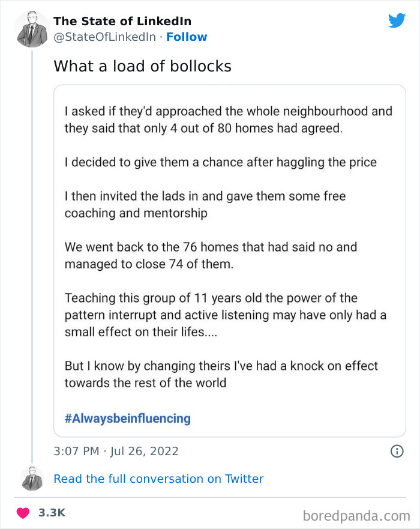Toggle the like off via the heart
The image size is (420, 529).
22,512
